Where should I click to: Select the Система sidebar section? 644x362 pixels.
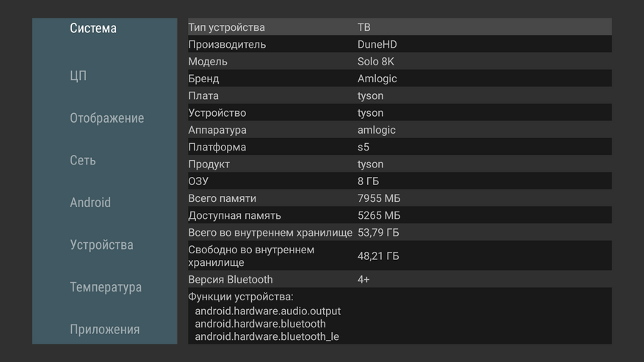93,29
